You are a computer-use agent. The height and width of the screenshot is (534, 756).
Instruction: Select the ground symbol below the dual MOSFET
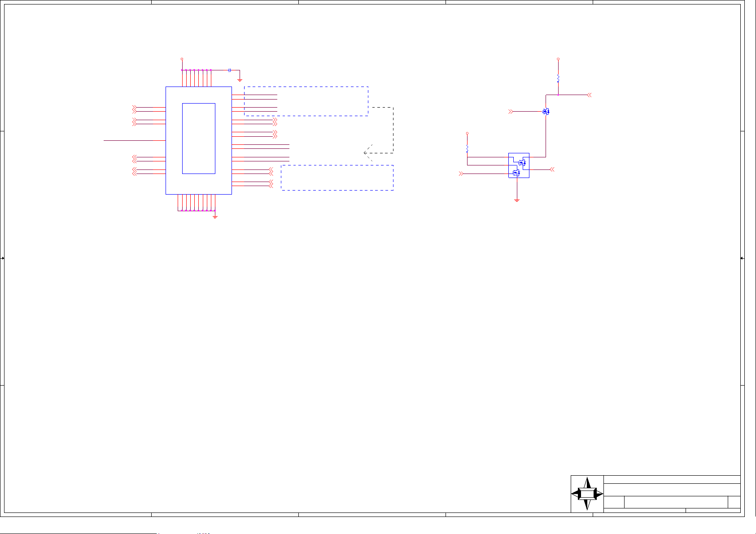517,200
